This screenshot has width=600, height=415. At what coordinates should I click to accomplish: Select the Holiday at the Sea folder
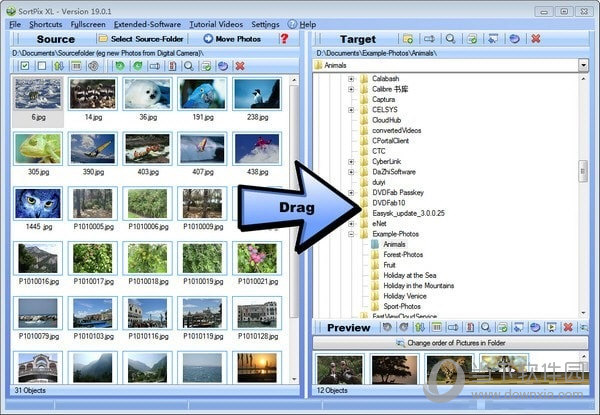click(x=409, y=275)
